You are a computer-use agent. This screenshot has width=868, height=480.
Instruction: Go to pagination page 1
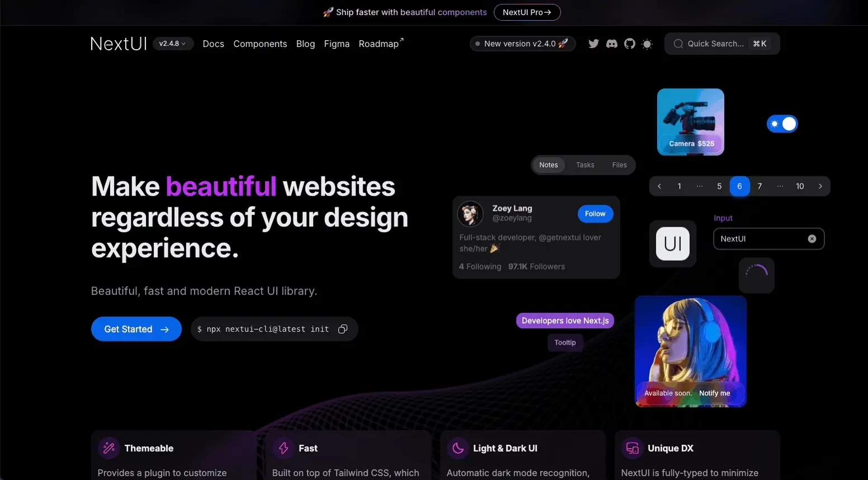(x=679, y=186)
